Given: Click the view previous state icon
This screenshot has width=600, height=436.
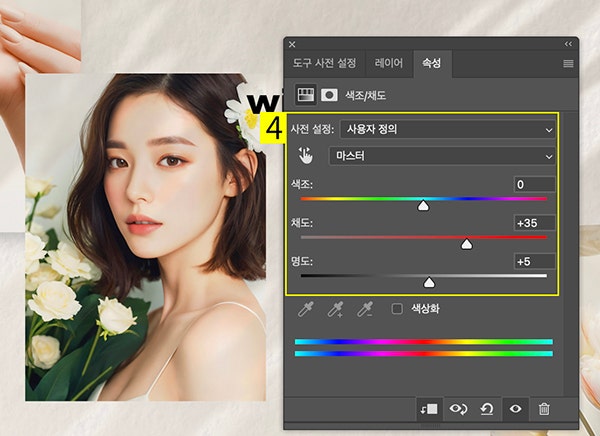Looking at the screenshot, I should pos(458,409).
